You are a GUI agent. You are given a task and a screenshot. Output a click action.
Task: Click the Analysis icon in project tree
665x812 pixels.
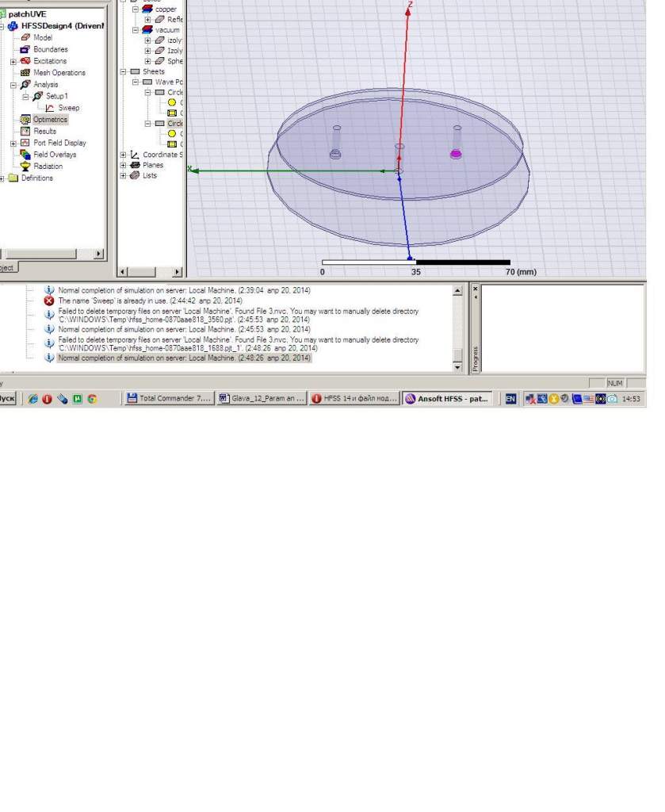(25, 84)
